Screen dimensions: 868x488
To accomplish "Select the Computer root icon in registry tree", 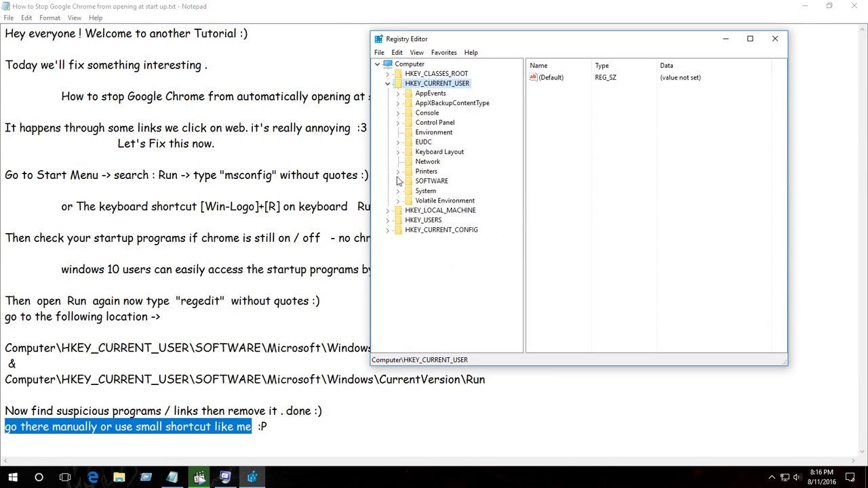I will point(387,64).
